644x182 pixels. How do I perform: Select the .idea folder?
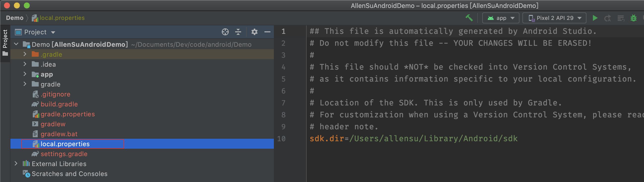pos(142,64)
